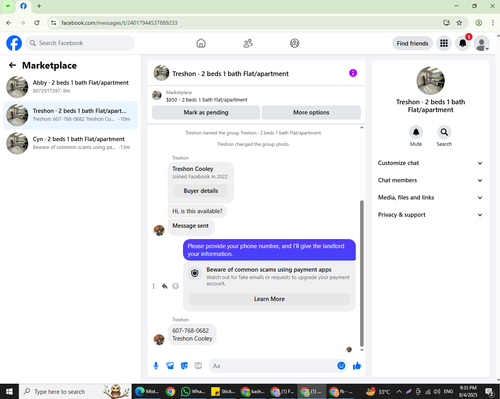Attach a photo using the image icon

[170, 366]
